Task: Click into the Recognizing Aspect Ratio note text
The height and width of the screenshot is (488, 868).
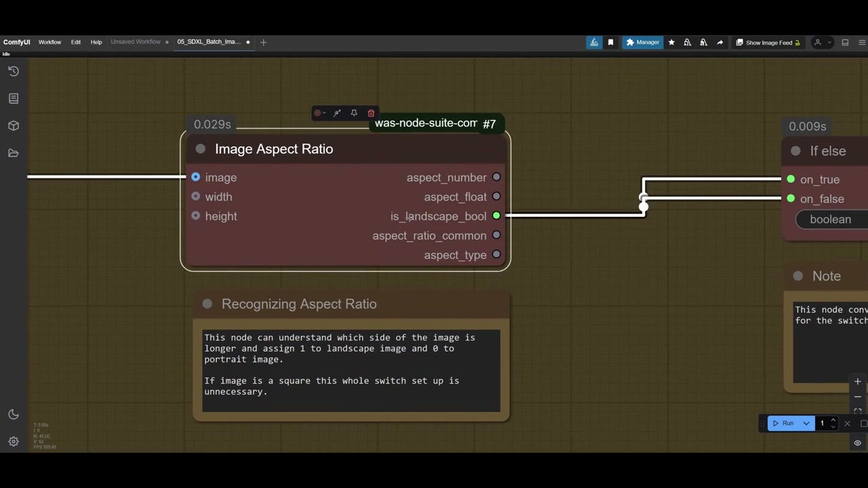Action: (x=351, y=370)
